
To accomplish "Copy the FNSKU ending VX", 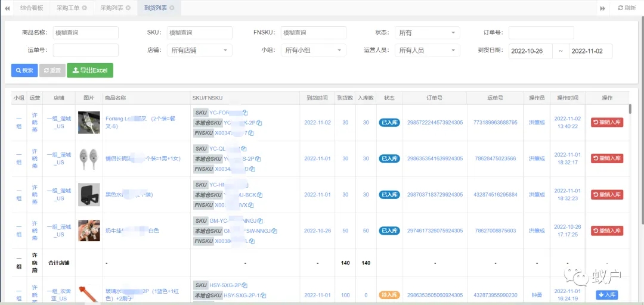I will tap(251, 205).
